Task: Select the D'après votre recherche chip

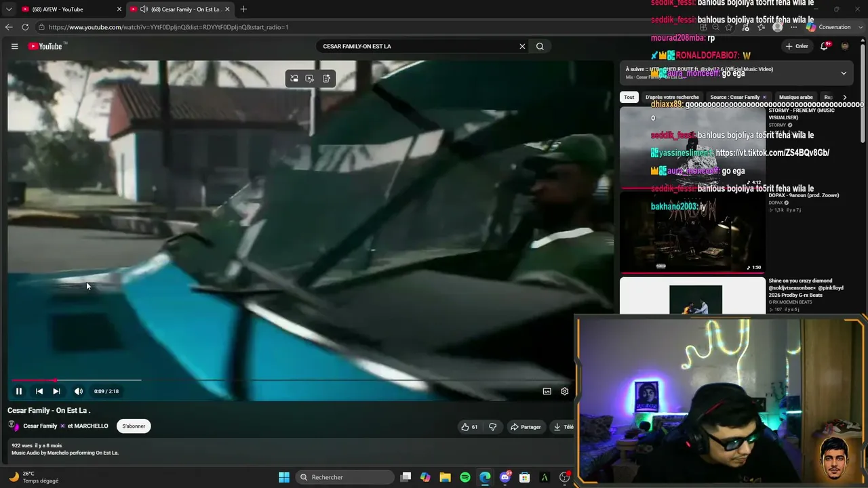Action: click(x=672, y=97)
